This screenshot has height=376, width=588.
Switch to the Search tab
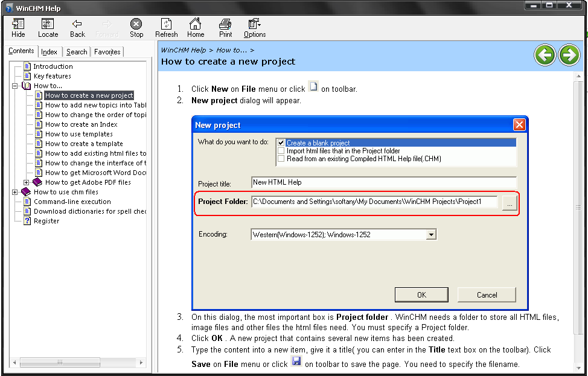point(77,52)
